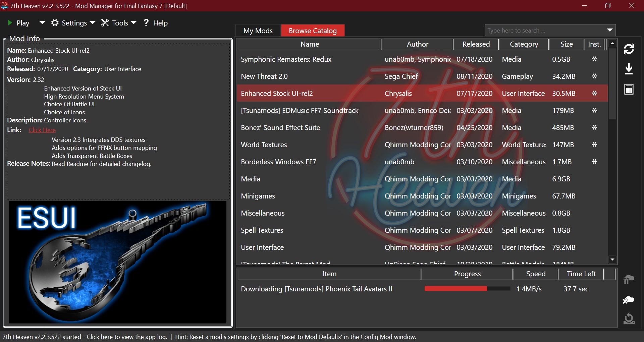644x342 pixels.
Task: Click 'Downloading [Tsunamods] Phoenix Tail Avatars II' item
Action: coord(317,289)
